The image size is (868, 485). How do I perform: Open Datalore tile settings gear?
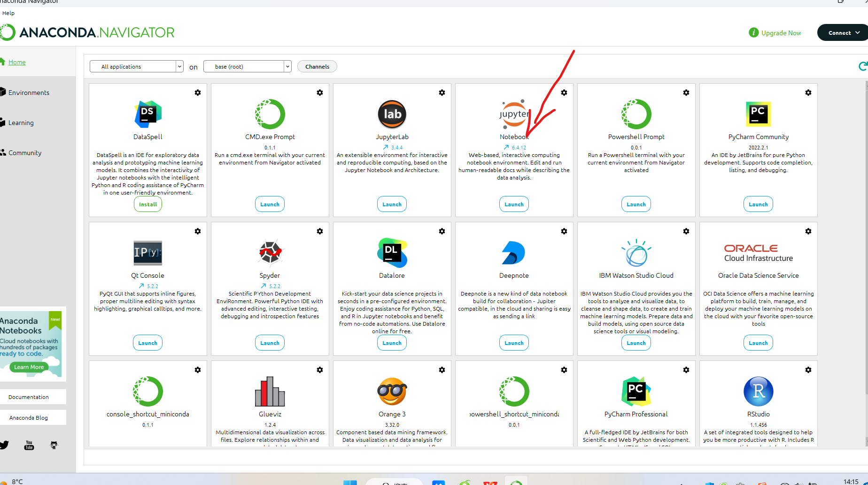(442, 231)
